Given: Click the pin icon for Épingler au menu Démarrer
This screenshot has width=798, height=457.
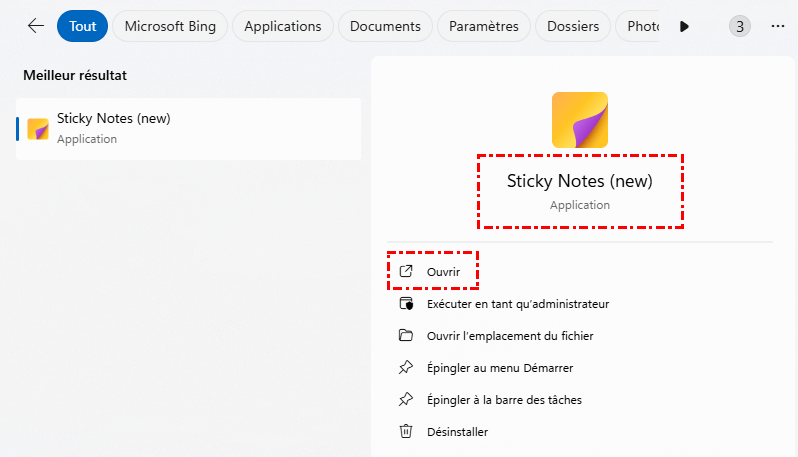Looking at the screenshot, I should coord(406,368).
